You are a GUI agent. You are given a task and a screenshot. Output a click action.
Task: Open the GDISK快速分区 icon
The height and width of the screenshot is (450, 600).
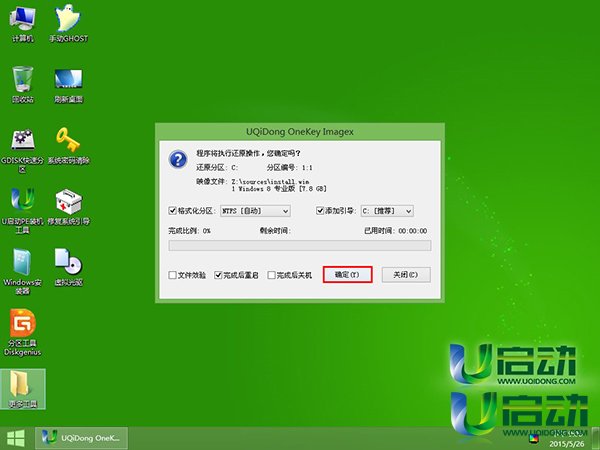(22, 150)
